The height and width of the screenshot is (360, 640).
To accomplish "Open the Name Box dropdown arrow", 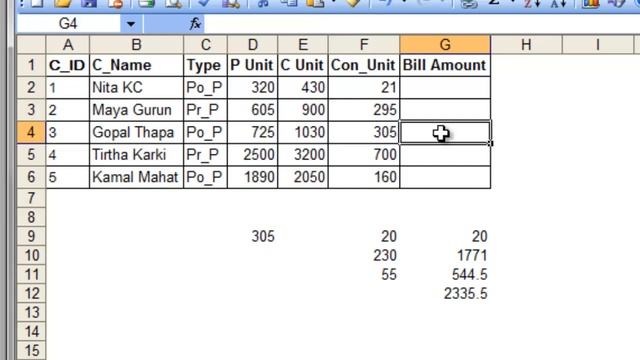I will point(131,24).
